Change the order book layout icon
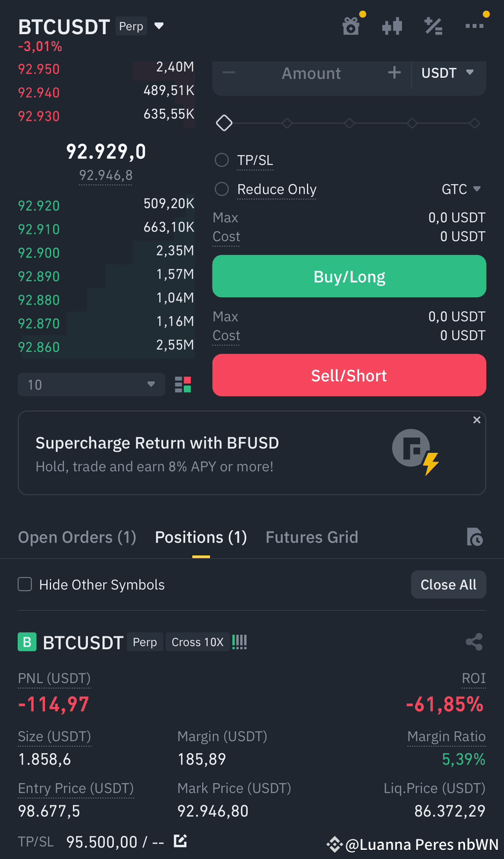Screen dimensions: 504x859 [x=183, y=385]
